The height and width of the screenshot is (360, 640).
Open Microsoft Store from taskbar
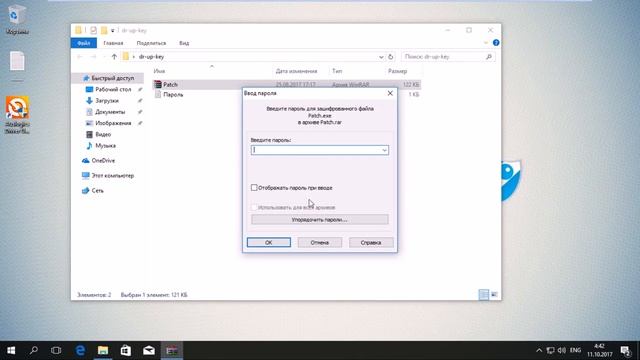pyautogui.click(x=126, y=350)
